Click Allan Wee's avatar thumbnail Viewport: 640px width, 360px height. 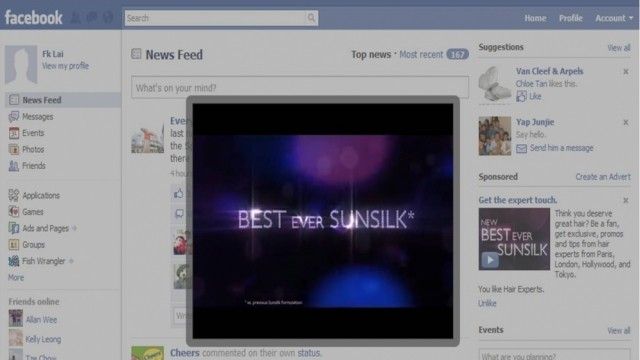point(16,318)
